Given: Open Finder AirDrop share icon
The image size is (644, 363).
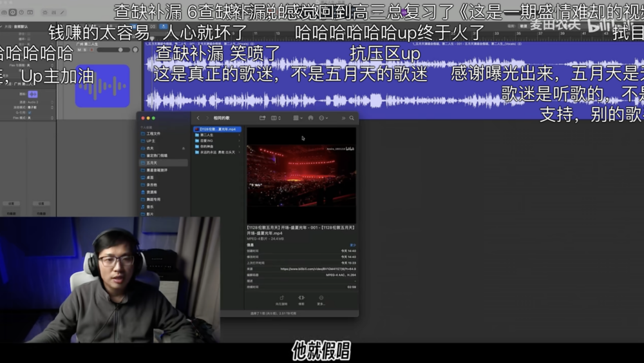Looking at the screenshot, I should tap(311, 118).
